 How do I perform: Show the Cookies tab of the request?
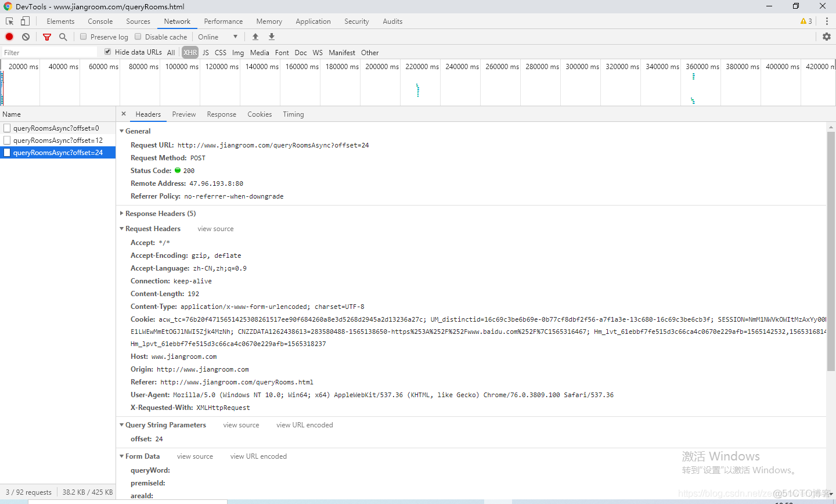[x=260, y=114]
